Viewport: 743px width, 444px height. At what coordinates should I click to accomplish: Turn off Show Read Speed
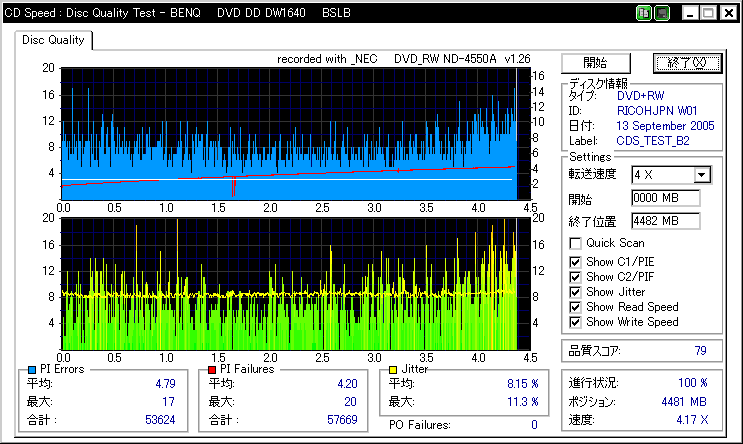click(x=575, y=307)
